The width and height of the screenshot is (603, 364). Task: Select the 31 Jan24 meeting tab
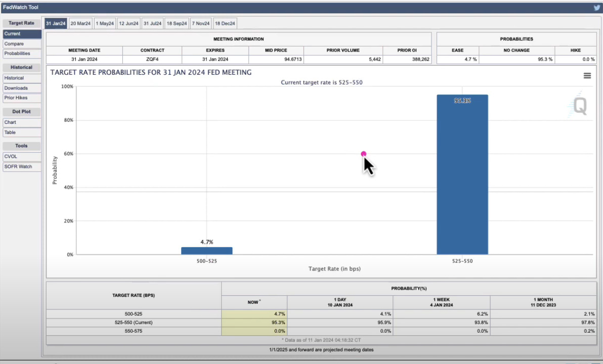pyautogui.click(x=56, y=23)
